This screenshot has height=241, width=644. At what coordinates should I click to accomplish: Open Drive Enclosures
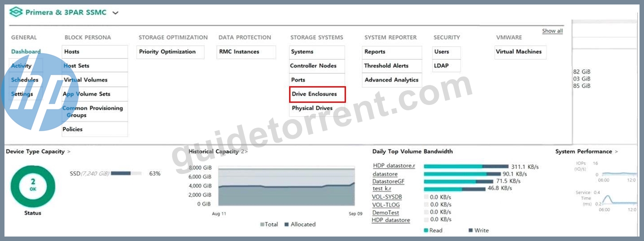click(x=317, y=94)
